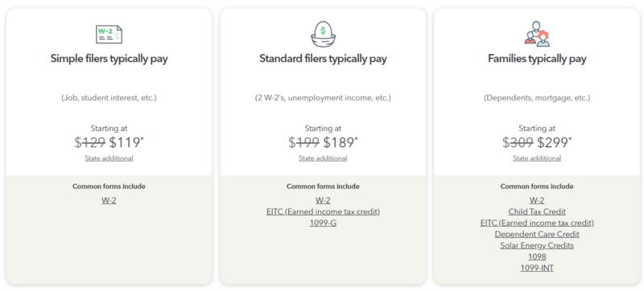Open State additional link under $189 price
Viewport: 644px width, 291px height.
323,158
